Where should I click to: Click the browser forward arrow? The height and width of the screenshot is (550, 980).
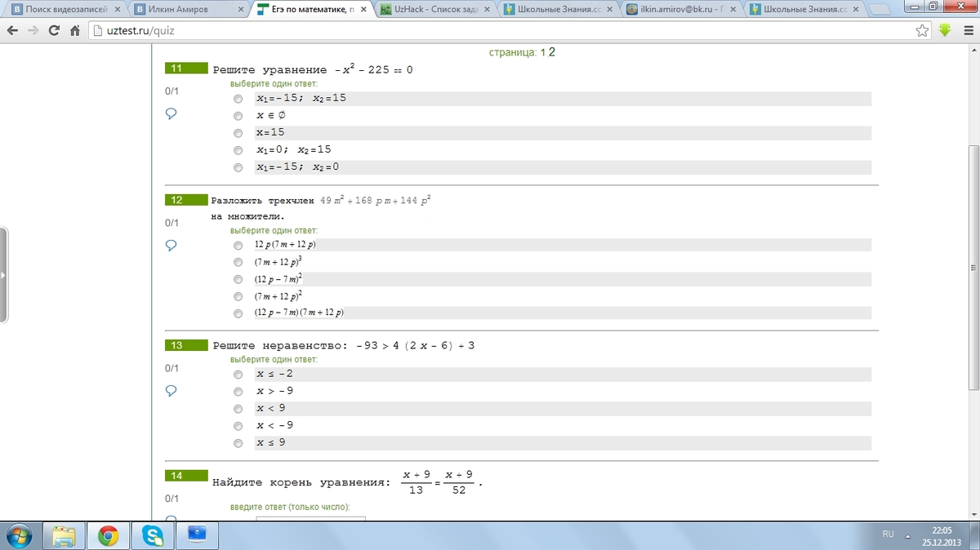click(33, 31)
